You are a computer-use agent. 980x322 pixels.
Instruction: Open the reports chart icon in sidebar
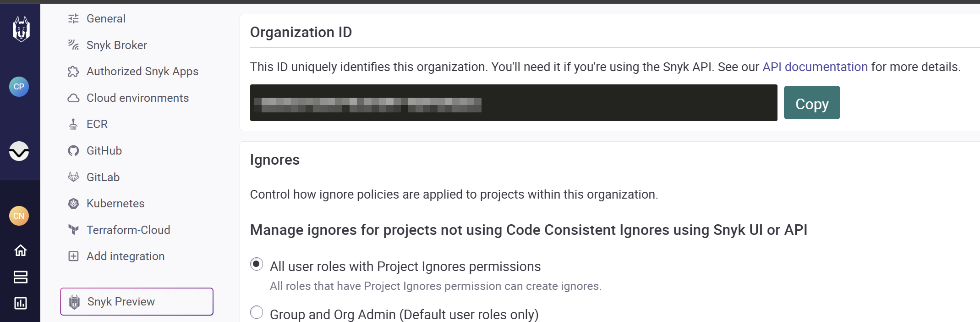pyautogui.click(x=20, y=303)
